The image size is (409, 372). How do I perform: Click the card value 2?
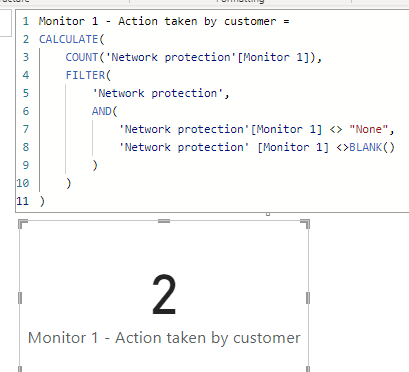164,295
